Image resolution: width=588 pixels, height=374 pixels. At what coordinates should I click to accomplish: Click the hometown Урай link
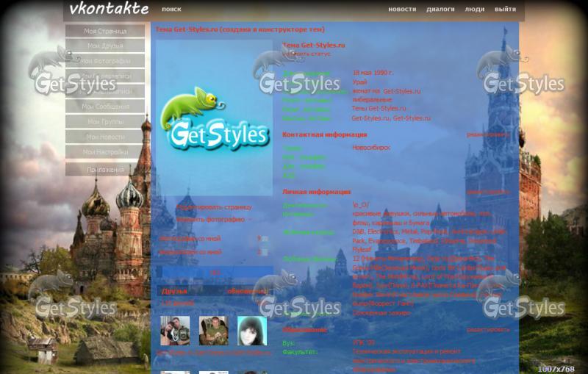[359, 82]
